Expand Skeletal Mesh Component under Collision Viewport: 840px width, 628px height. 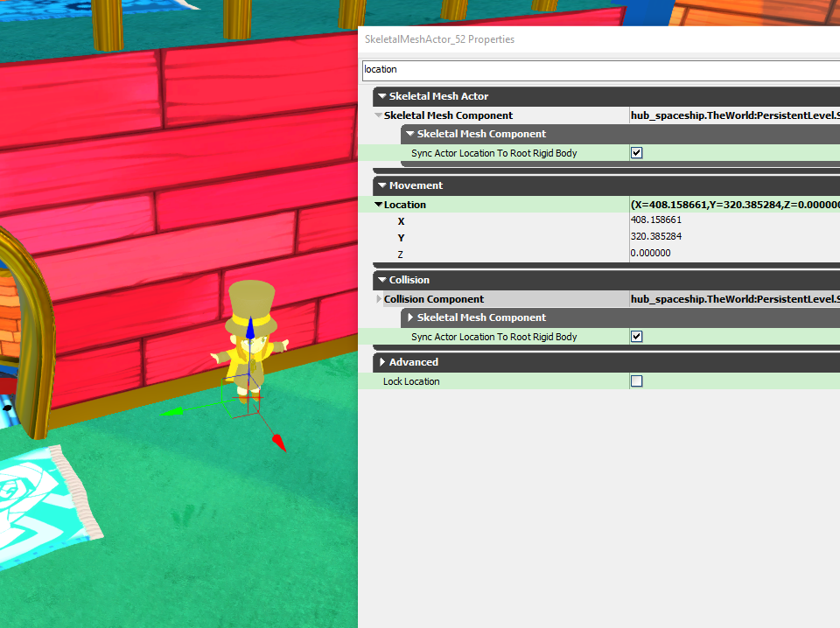tap(410, 317)
